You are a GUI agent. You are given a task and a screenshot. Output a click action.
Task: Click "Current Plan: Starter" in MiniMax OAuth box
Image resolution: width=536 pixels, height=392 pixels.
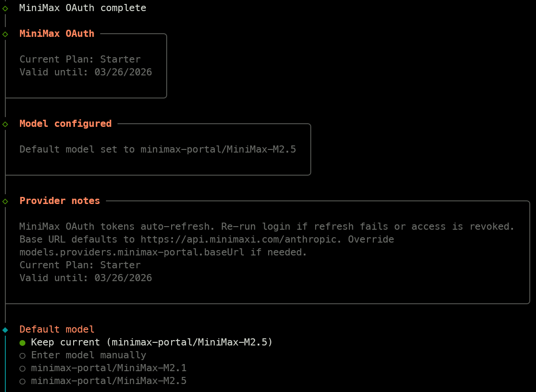pyautogui.click(x=80, y=59)
